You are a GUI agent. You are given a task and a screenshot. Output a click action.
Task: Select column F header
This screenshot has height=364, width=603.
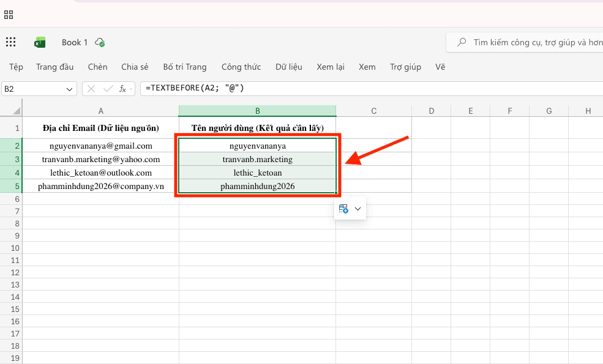tap(510, 111)
